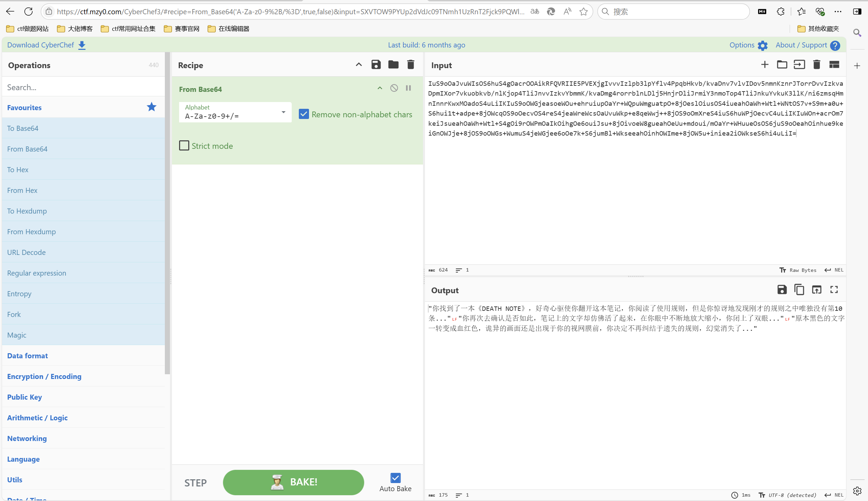Expand the Utils category

(15, 479)
